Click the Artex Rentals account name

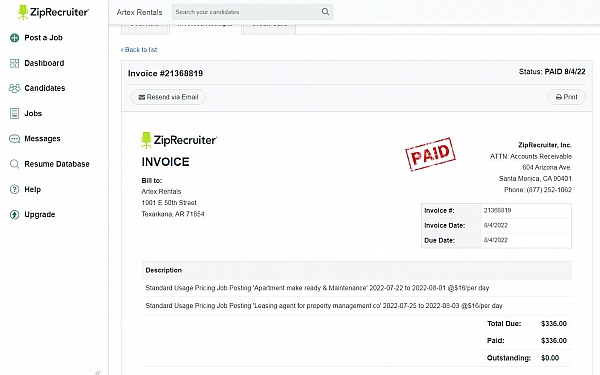pyautogui.click(x=139, y=12)
